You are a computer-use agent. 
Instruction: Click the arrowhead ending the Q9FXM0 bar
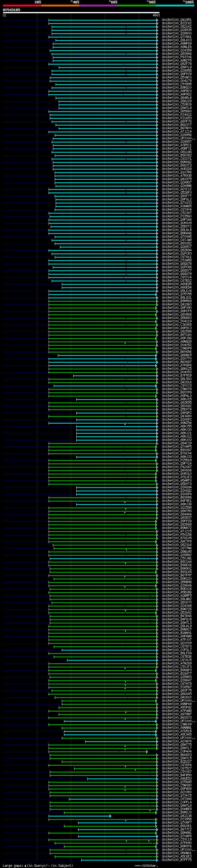click(x=156, y=308)
